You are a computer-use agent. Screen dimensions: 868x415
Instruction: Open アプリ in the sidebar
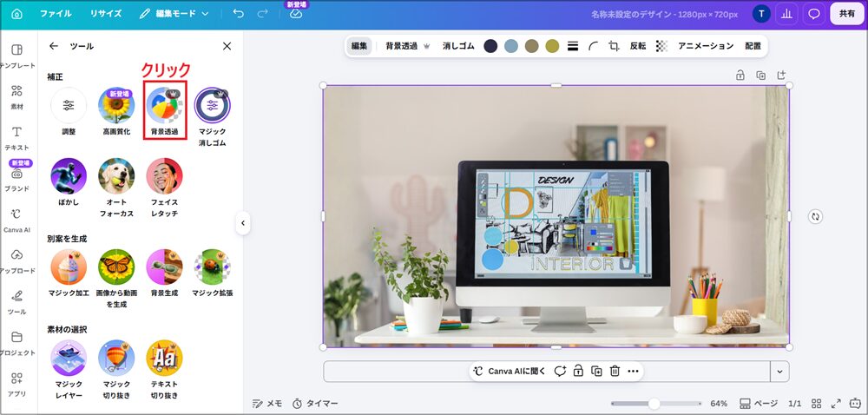click(16, 384)
